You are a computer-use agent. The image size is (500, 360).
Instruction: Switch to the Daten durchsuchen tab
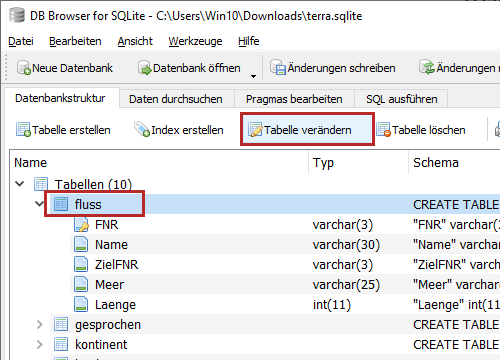tap(176, 99)
